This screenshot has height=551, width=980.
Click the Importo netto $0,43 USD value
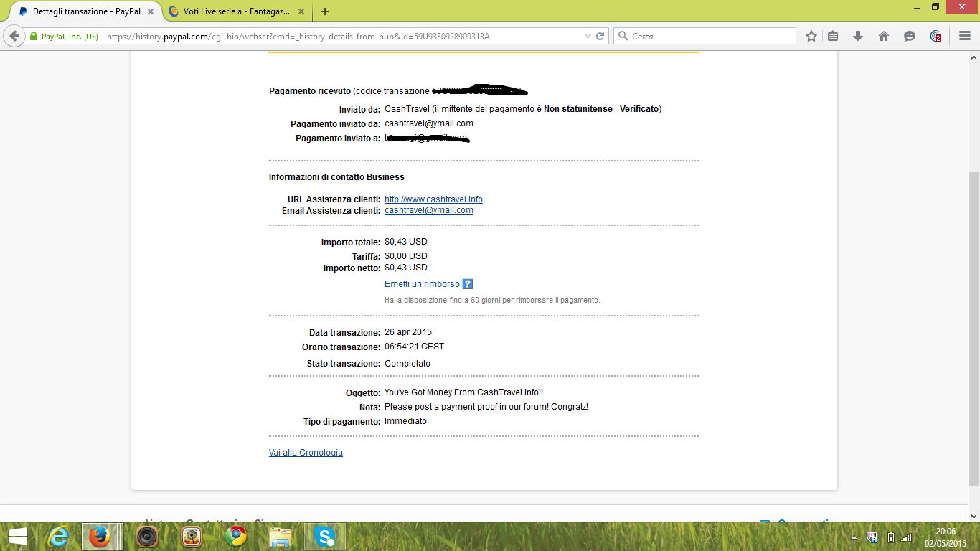pyautogui.click(x=406, y=268)
